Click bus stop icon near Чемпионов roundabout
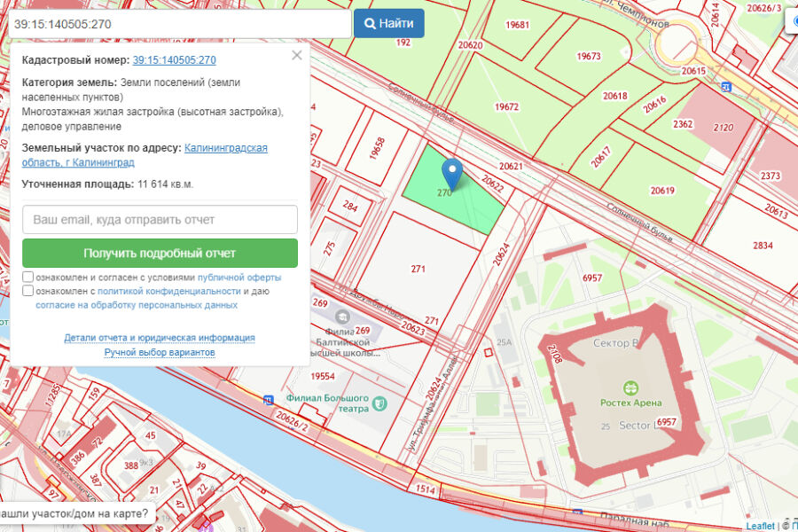 726,87
